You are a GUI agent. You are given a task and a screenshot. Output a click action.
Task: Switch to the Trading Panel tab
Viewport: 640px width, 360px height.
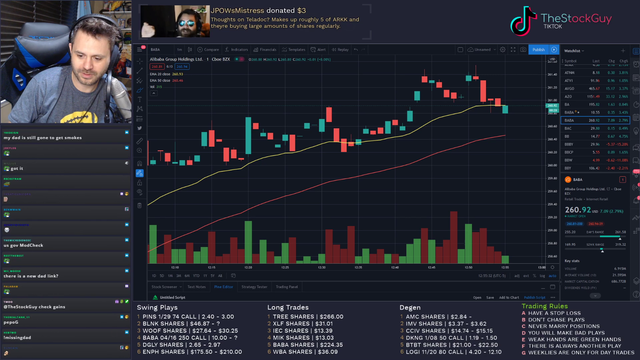(x=287, y=287)
